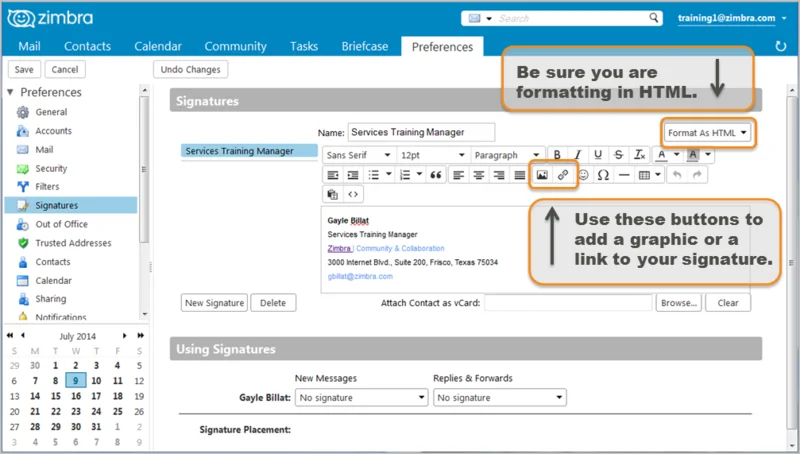
Task: Apply italic formatting in the editor
Action: click(578, 155)
